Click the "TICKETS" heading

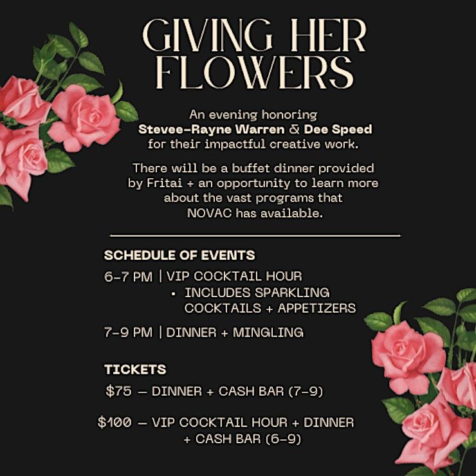click(x=135, y=369)
